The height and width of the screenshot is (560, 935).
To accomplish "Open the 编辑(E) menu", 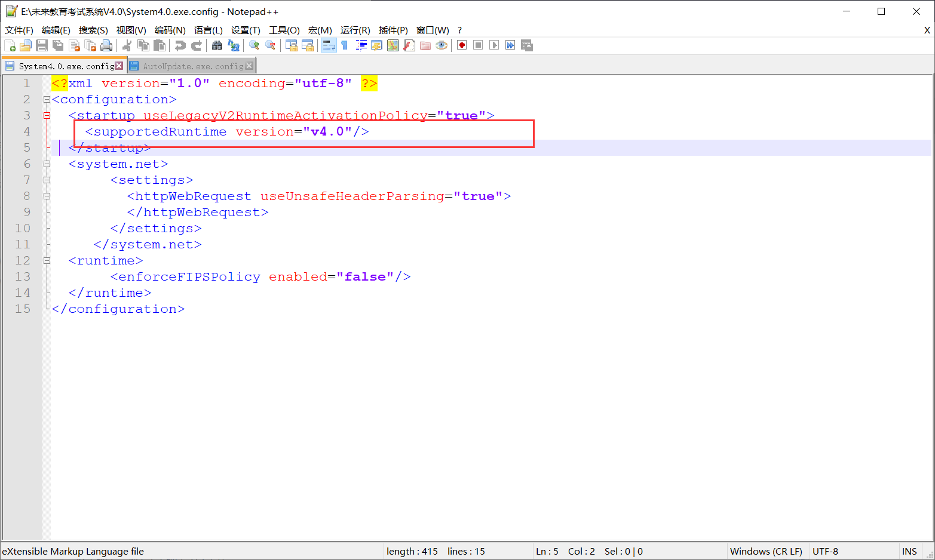I will (56, 30).
